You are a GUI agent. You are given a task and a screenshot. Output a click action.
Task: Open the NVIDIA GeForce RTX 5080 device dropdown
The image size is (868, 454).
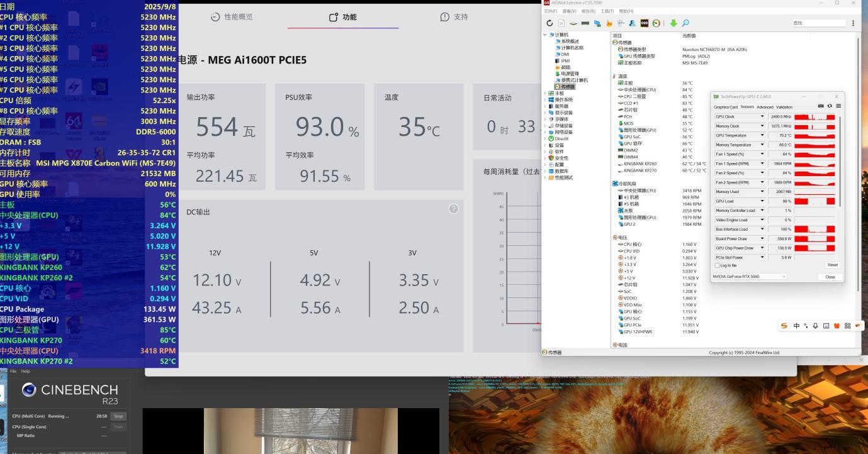click(x=750, y=277)
